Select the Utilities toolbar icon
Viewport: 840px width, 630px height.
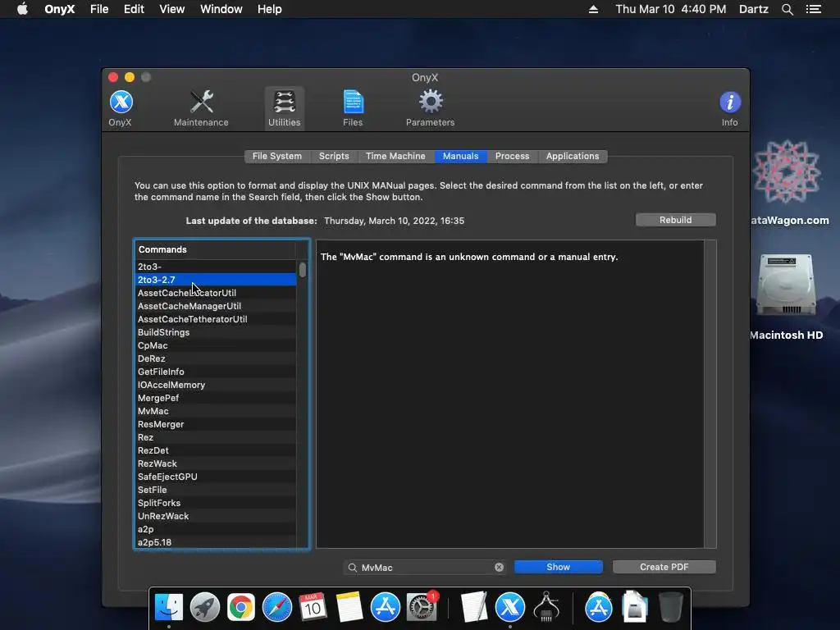pos(285,108)
